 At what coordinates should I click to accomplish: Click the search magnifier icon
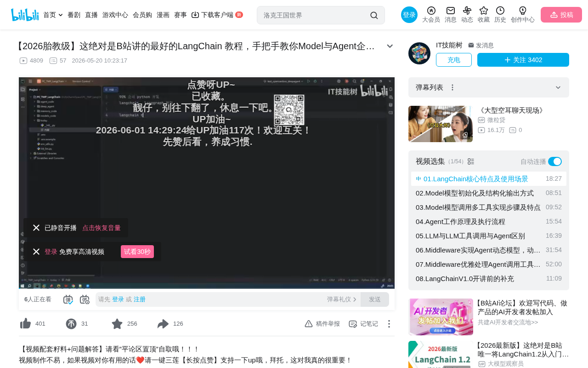[x=374, y=15]
